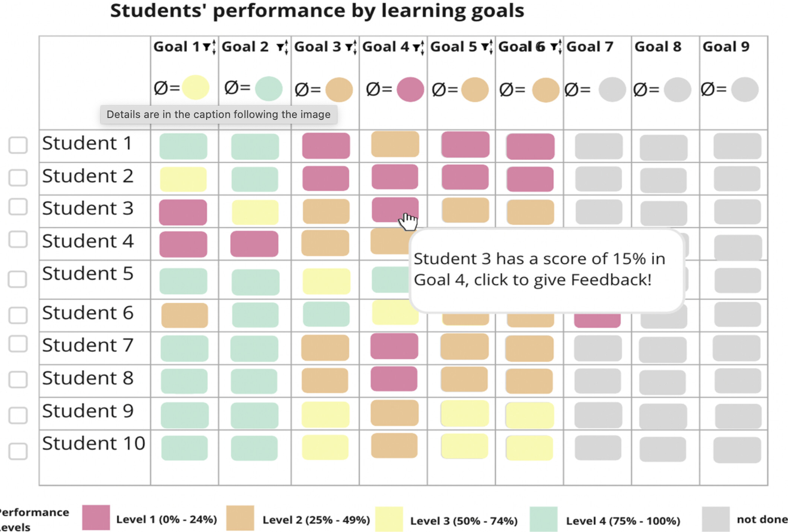
Task: Click the Goal 1 filter sort icon
Action: pos(209,47)
